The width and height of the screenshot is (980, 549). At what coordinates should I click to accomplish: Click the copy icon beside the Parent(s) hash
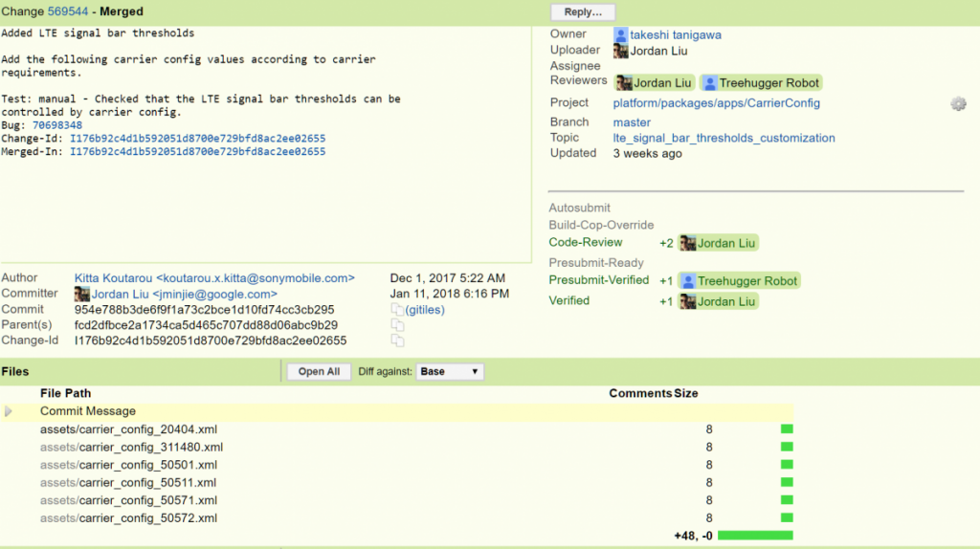pos(397,325)
